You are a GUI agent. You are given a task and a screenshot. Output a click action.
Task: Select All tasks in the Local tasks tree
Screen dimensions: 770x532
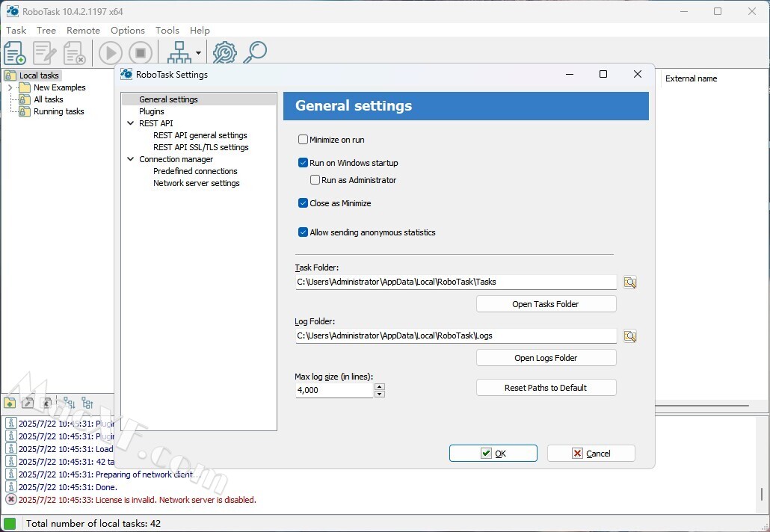[x=49, y=99]
